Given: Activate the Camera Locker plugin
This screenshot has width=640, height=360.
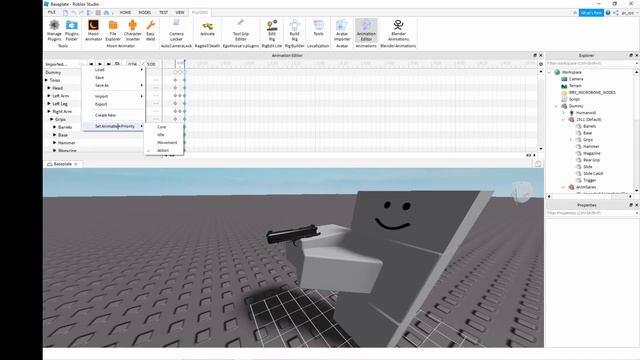Looking at the screenshot, I should click(x=176, y=30).
